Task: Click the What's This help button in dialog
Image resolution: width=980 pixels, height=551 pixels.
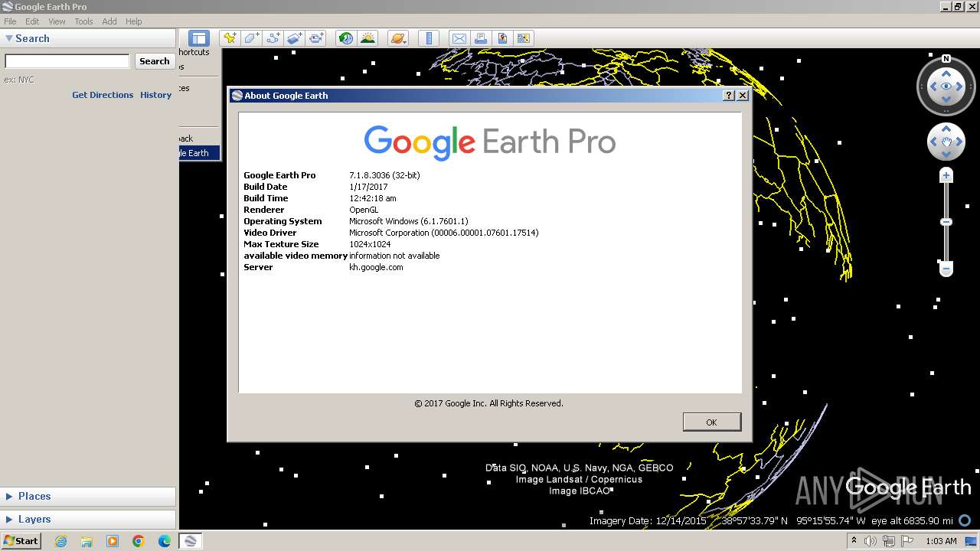Action: [x=728, y=96]
